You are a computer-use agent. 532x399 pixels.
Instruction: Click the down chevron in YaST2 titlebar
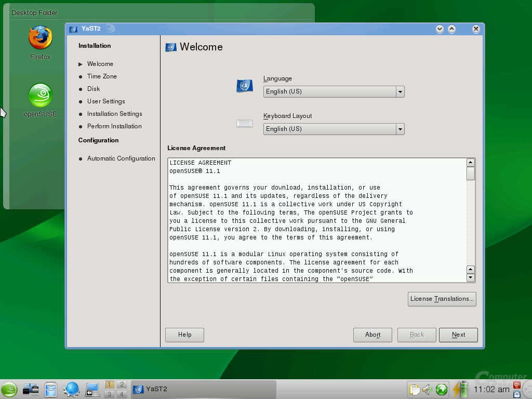click(x=439, y=29)
